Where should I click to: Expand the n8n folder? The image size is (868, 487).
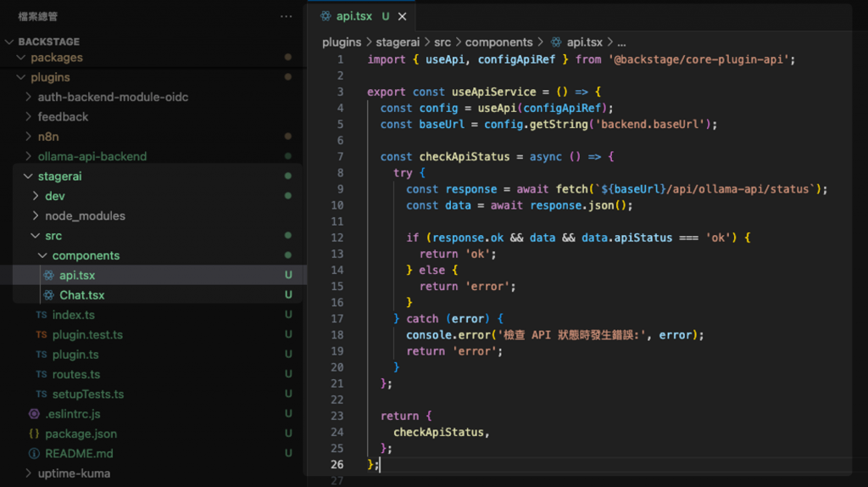28,137
